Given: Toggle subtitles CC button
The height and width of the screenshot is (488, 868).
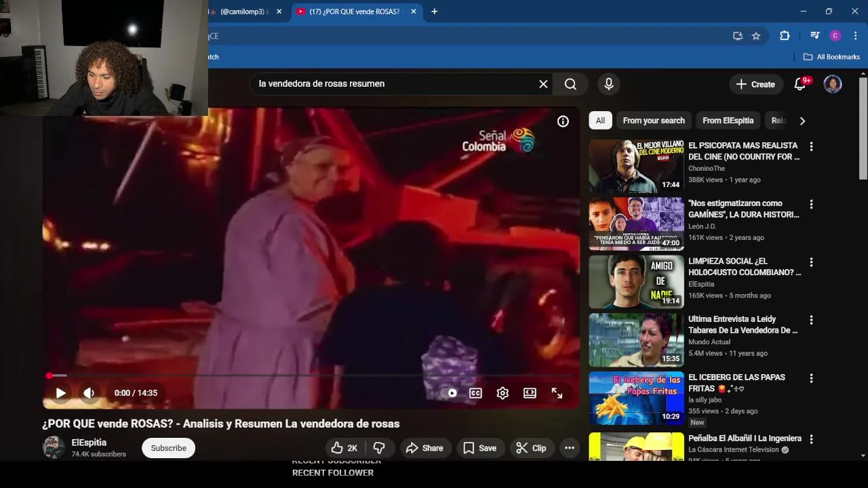Looking at the screenshot, I should pos(475,393).
